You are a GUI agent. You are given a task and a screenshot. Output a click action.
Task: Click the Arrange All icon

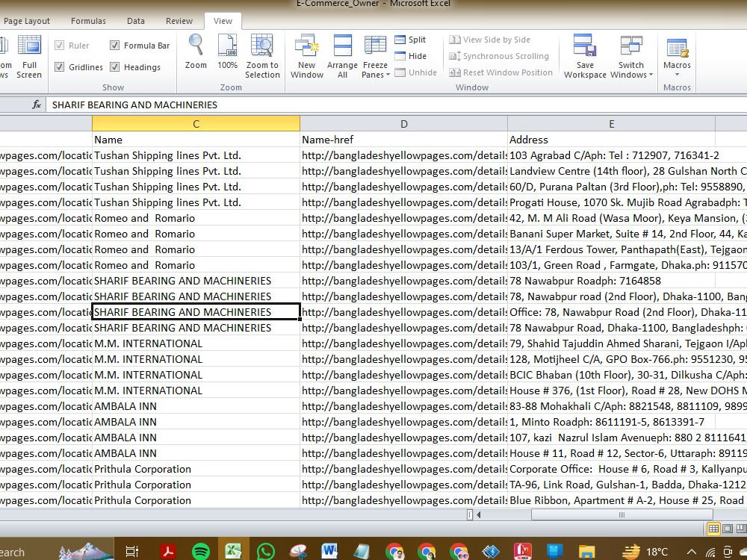(342, 56)
